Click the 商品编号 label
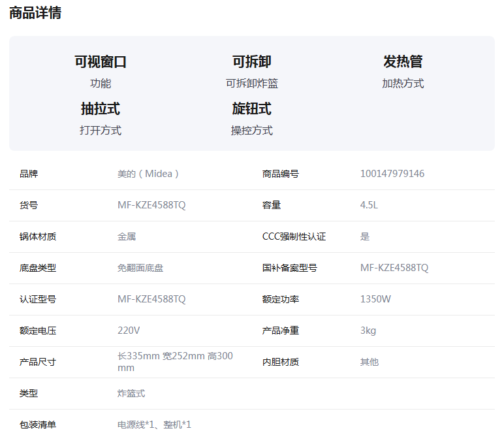The image size is (504, 437). tap(281, 174)
